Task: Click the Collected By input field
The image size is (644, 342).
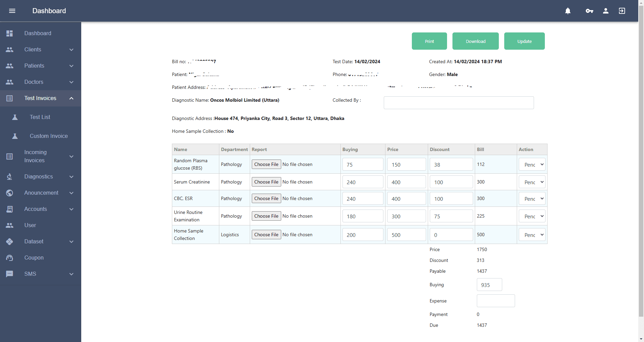Action: coord(459,103)
